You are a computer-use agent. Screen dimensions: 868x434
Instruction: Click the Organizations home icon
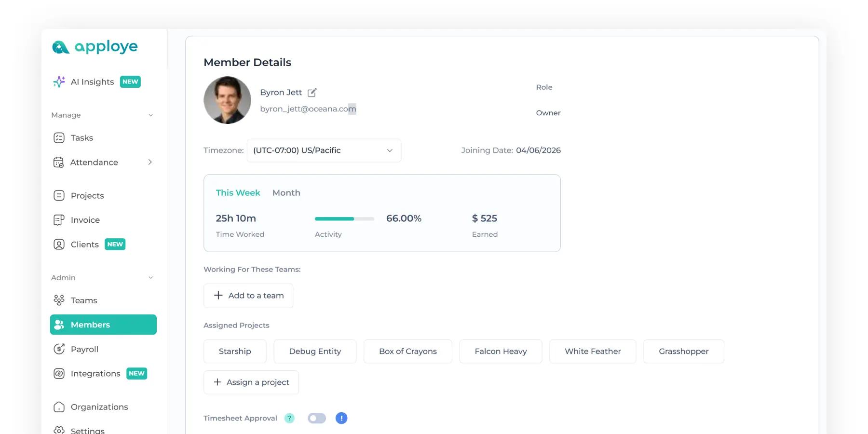59,407
